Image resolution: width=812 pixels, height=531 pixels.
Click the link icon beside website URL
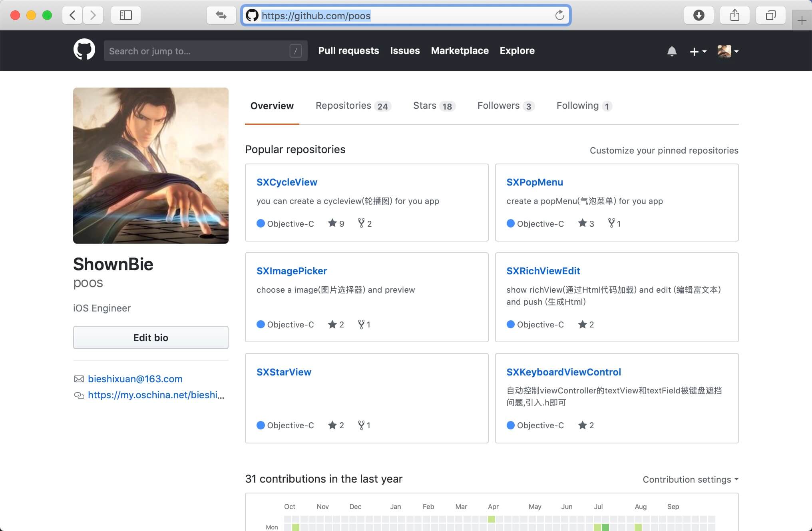(x=79, y=395)
